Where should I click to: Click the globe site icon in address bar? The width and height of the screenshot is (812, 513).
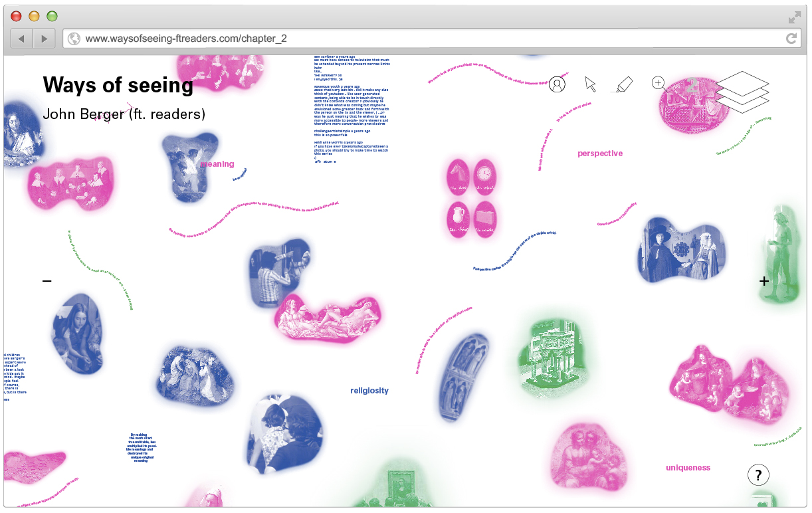coord(74,39)
